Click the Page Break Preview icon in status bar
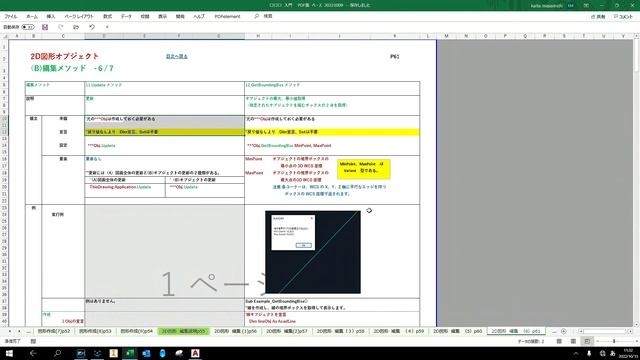Viewport: 640px width, 360px height. [587, 341]
